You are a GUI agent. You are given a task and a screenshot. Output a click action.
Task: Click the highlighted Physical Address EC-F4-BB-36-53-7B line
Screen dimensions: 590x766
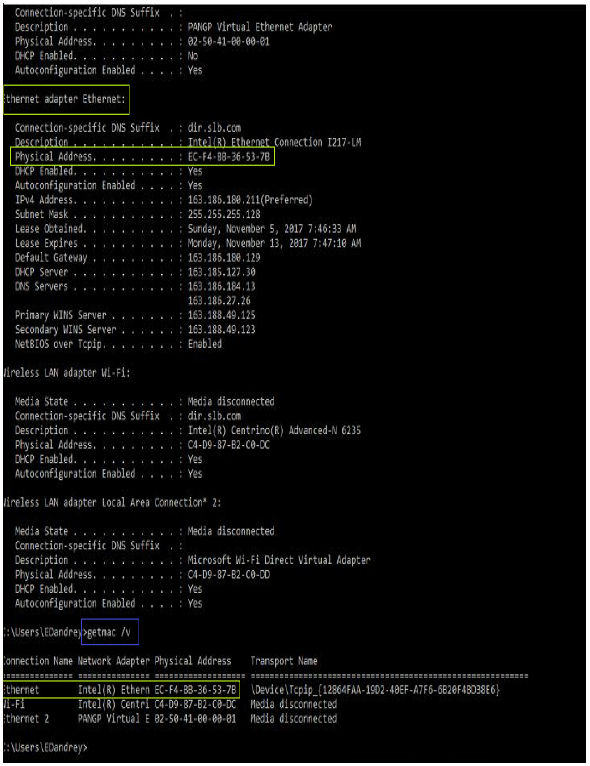[x=142, y=157]
